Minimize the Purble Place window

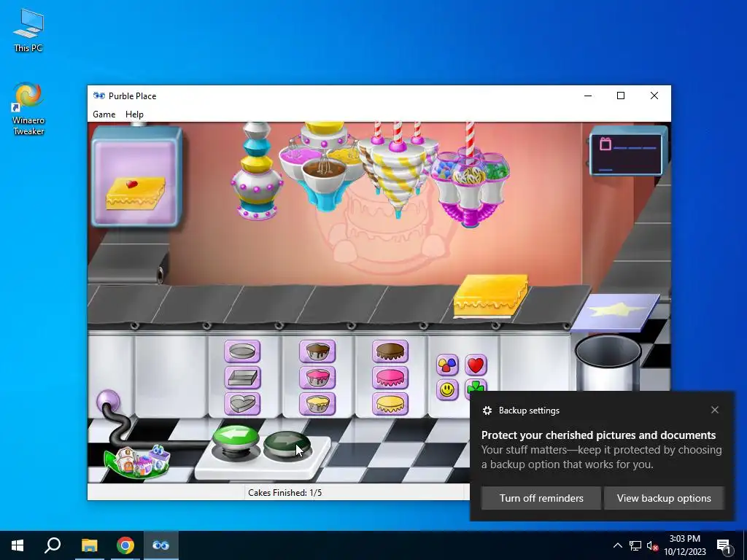[x=588, y=96]
